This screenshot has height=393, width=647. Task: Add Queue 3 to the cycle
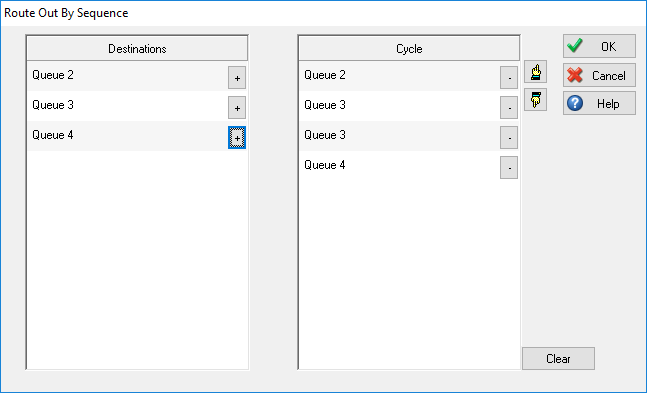[x=237, y=108]
